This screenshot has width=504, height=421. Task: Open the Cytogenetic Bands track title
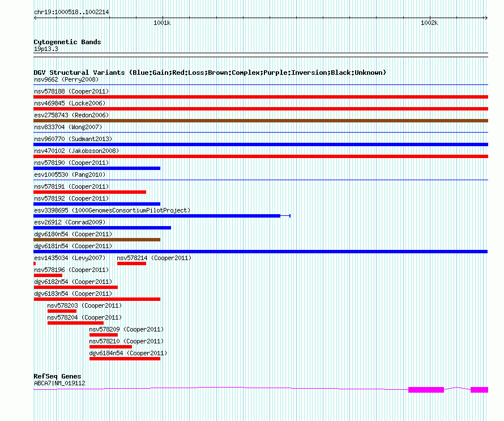[x=67, y=42]
